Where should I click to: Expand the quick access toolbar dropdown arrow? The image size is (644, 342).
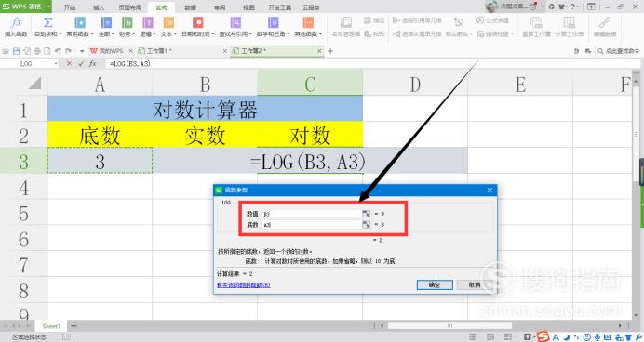click(x=82, y=51)
